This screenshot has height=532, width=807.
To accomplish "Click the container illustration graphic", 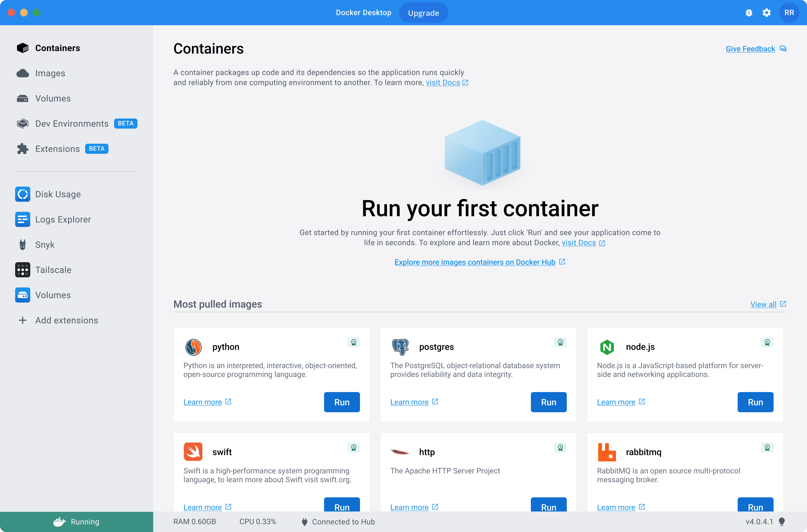I will tap(482, 153).
